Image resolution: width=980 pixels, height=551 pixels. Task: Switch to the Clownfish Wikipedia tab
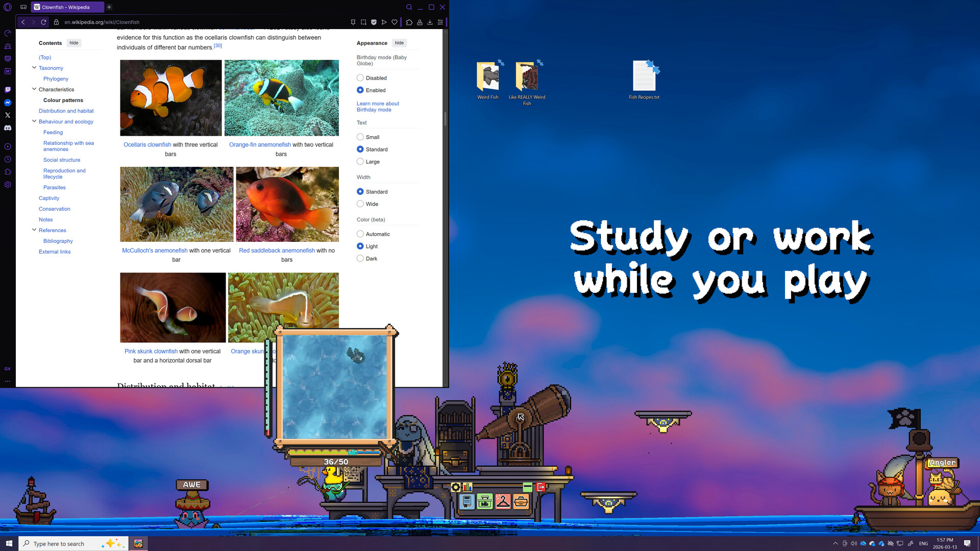[x=66, y=7]
